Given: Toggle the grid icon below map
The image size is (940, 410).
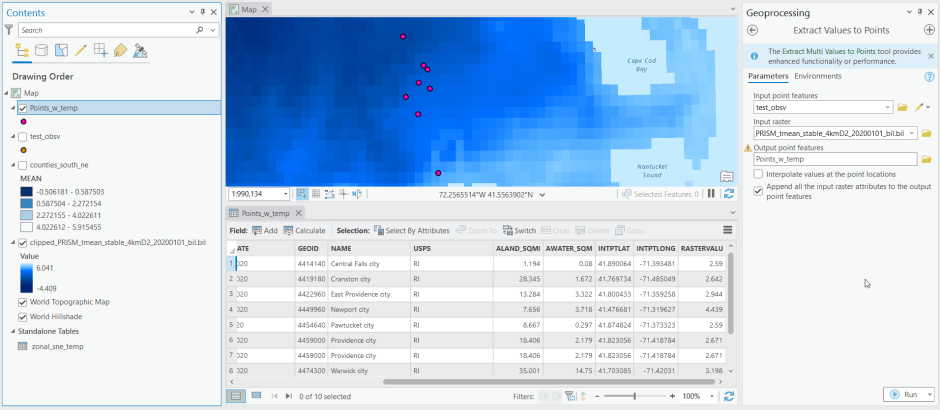Looking at the screenshot, I should pos(316,194).
